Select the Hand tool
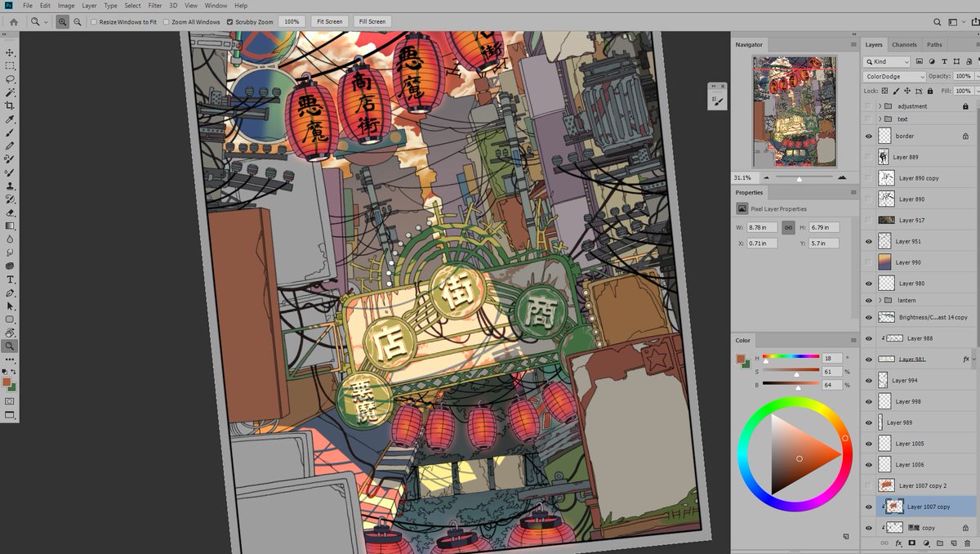 coord(10,333)
